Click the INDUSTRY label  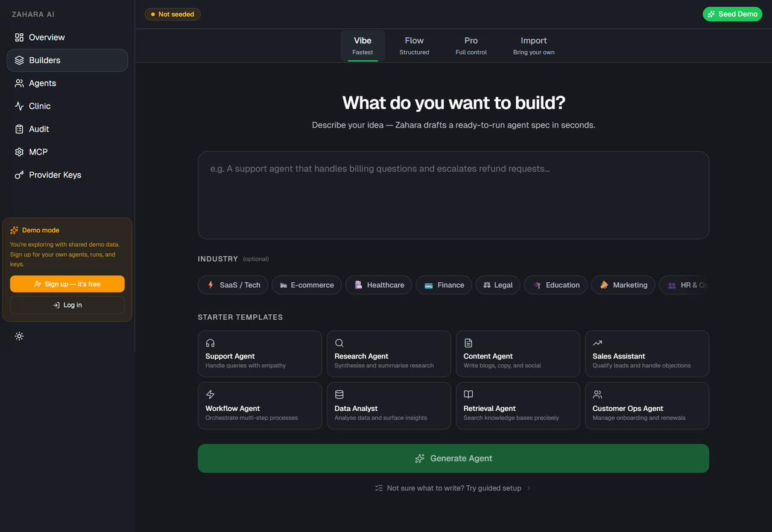click(x=218, y=259)
